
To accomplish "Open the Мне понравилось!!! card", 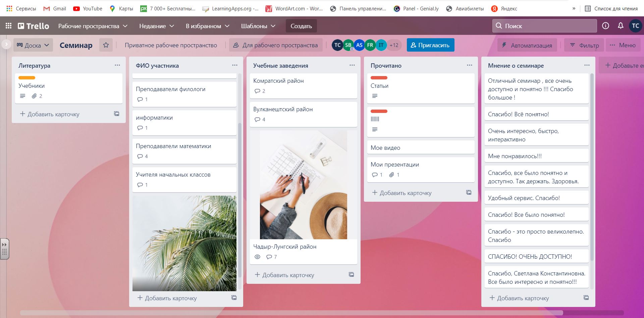I will point(537,156).
